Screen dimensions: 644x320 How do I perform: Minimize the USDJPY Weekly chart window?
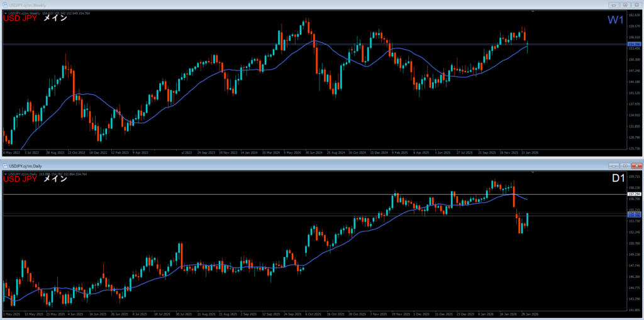pyautogui.click(x=614, y=6)
